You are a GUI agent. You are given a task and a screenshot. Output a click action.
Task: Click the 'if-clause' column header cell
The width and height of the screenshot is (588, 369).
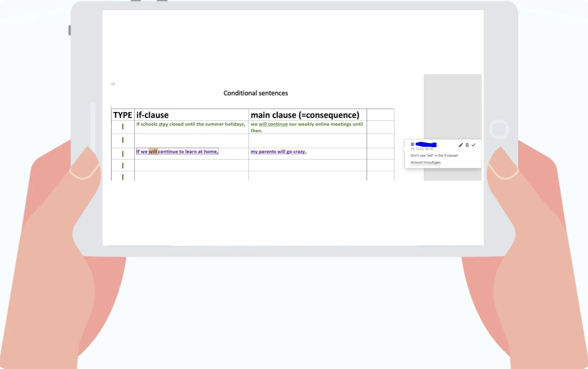191,115
